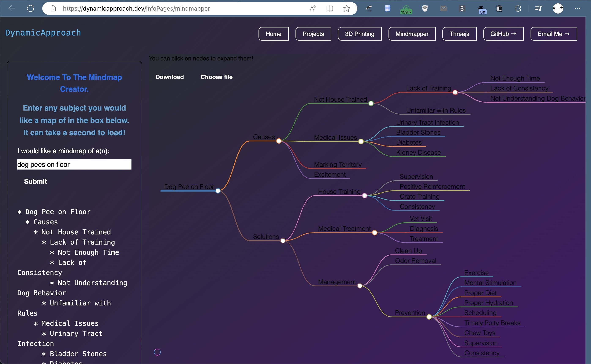Open the browser extensions puzzle icon
591x364 pixels.
point(518,8)
